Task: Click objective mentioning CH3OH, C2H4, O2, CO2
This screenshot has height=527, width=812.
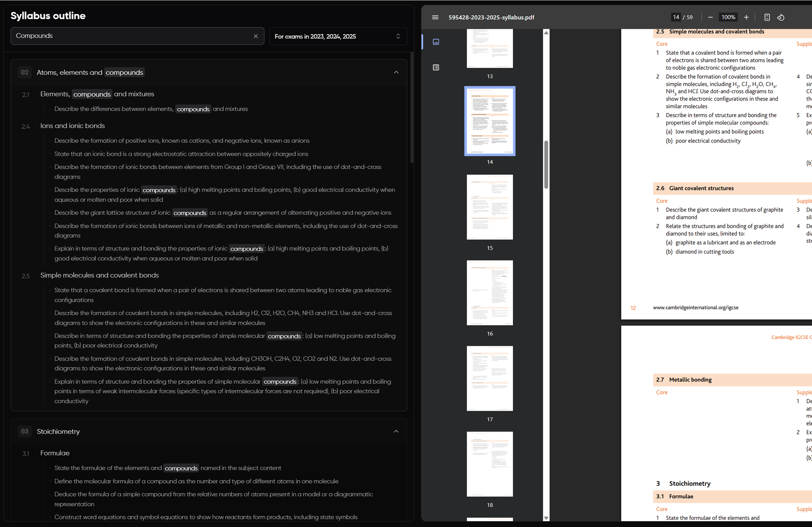Action: 223,364
